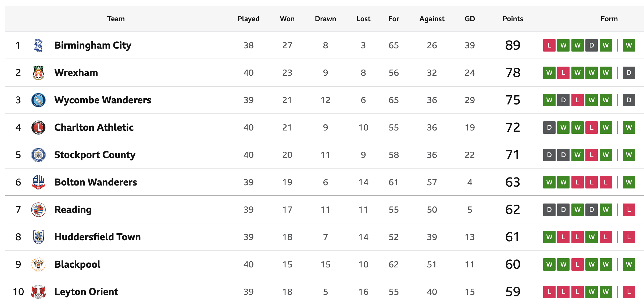This screenshot has width=644, height=305.
Task: Click the GD column header
Action: (x=470, y=19)
